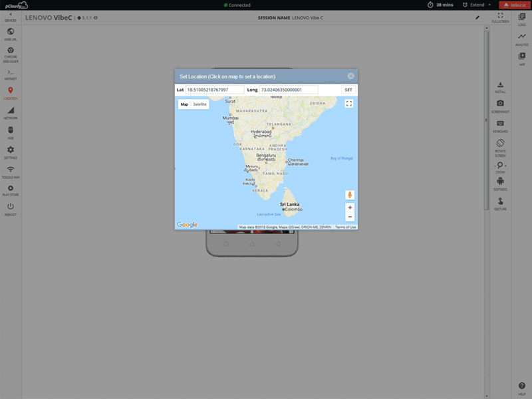Take a device screenshot

(x=500, y=106)
